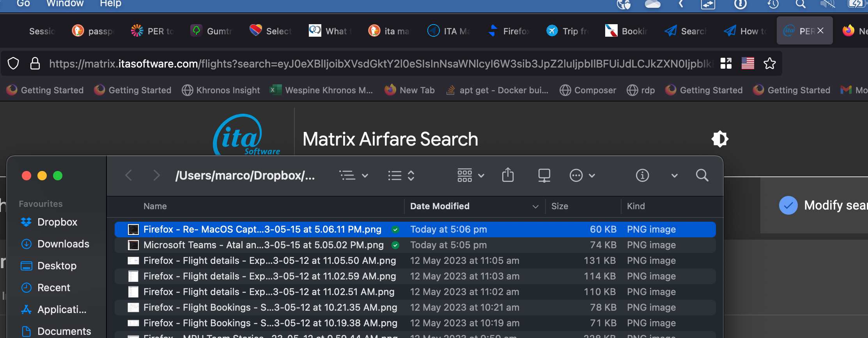Click the ITA Software logo

(x=246, y=135)
